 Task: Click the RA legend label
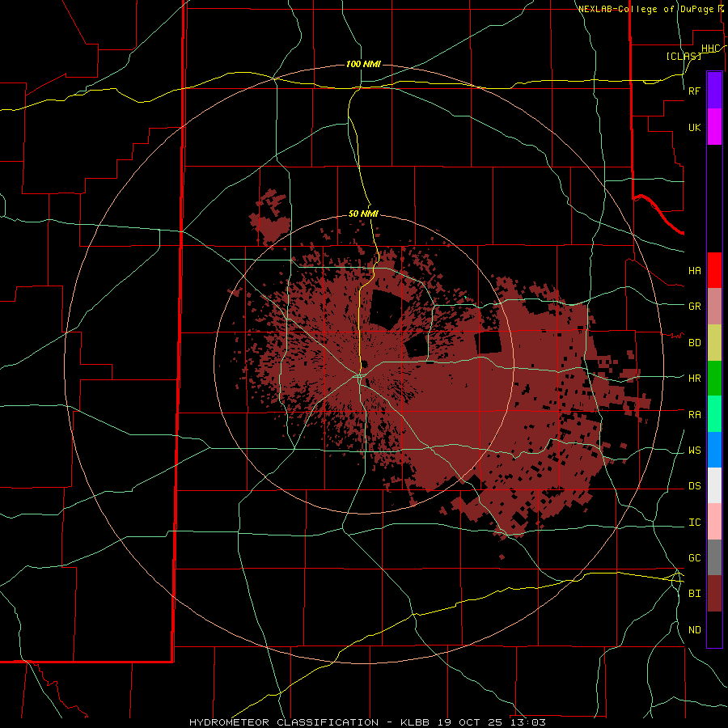[x=694, y=415]
